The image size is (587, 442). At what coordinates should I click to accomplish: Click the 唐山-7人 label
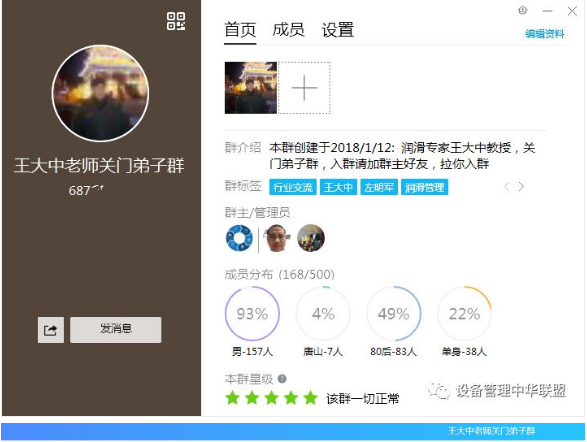(x=323, y=351)
